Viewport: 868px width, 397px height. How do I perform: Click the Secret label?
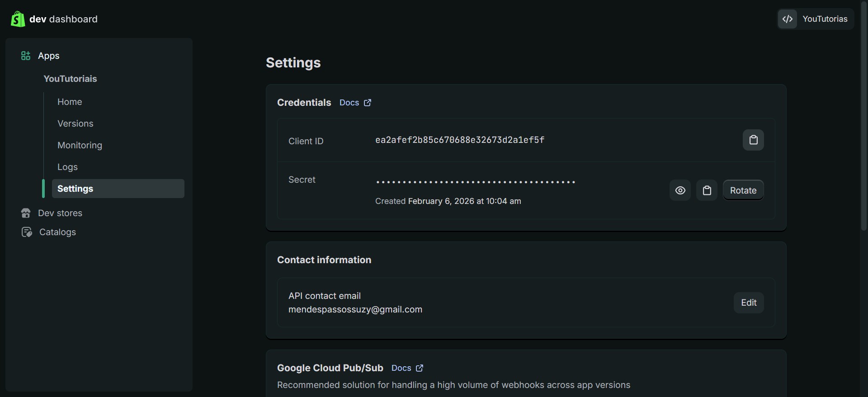tap(302, 180)
